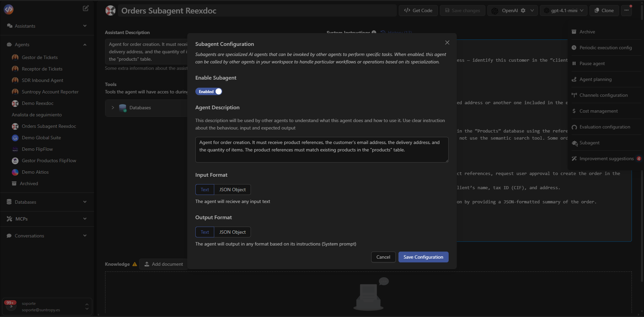Click the workspace logo in the top-left corner
Screen dimensions: 644x317
[8, 9]
